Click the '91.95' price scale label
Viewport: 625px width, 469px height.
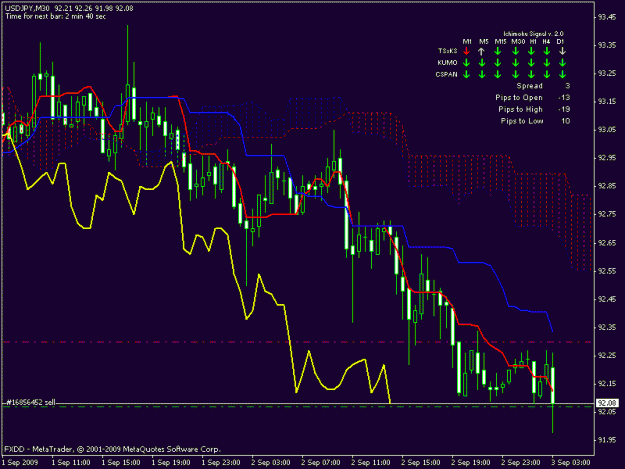607,440
